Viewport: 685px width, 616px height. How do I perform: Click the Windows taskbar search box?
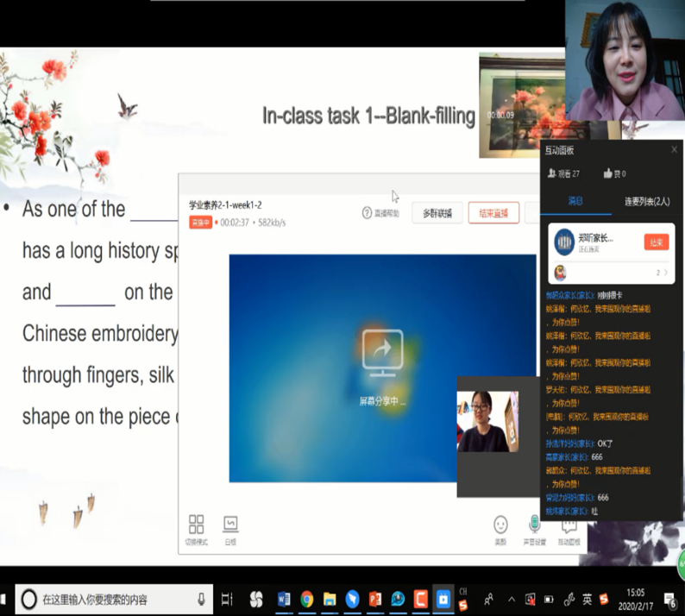coord(112,599)
